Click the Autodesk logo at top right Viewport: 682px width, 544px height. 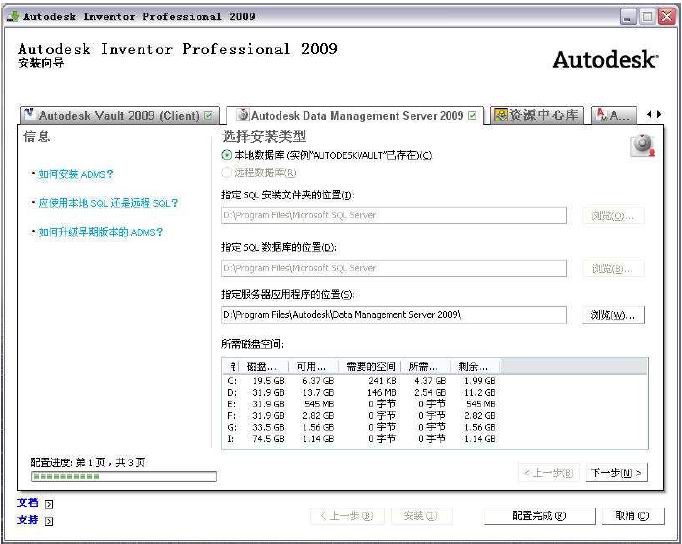[x=605, y=60]
